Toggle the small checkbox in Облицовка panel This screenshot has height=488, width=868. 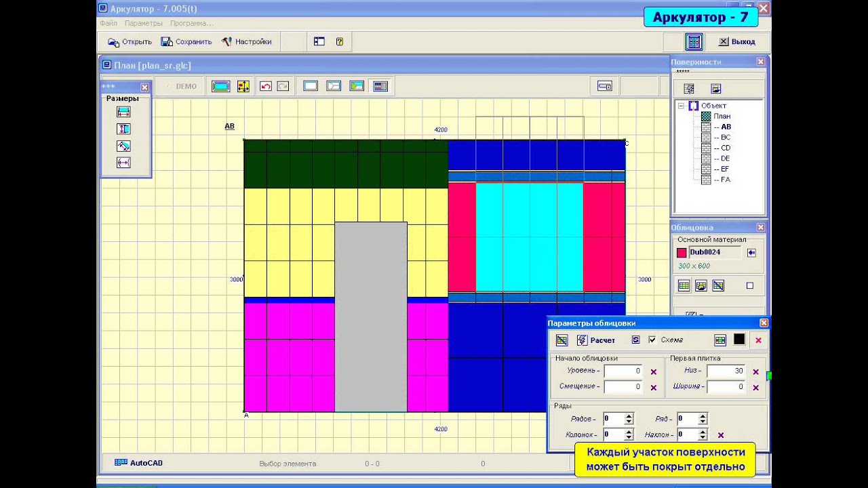pos(750,286)
